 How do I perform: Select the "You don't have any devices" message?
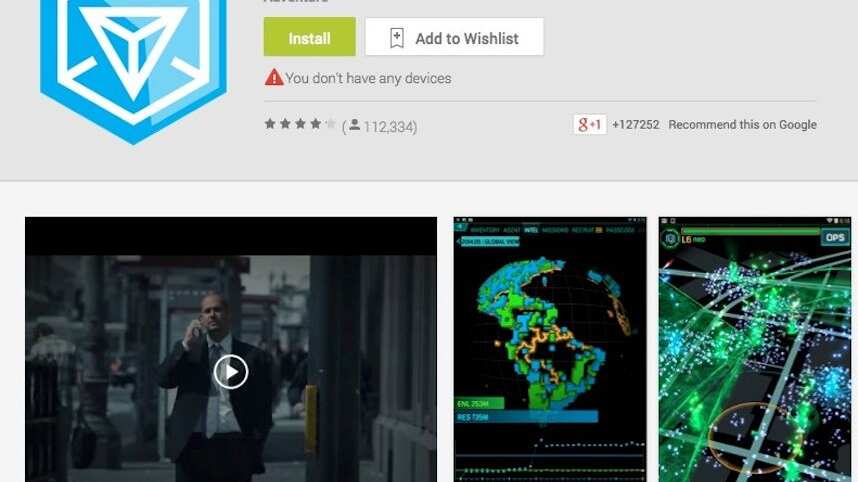click(367, 78)
